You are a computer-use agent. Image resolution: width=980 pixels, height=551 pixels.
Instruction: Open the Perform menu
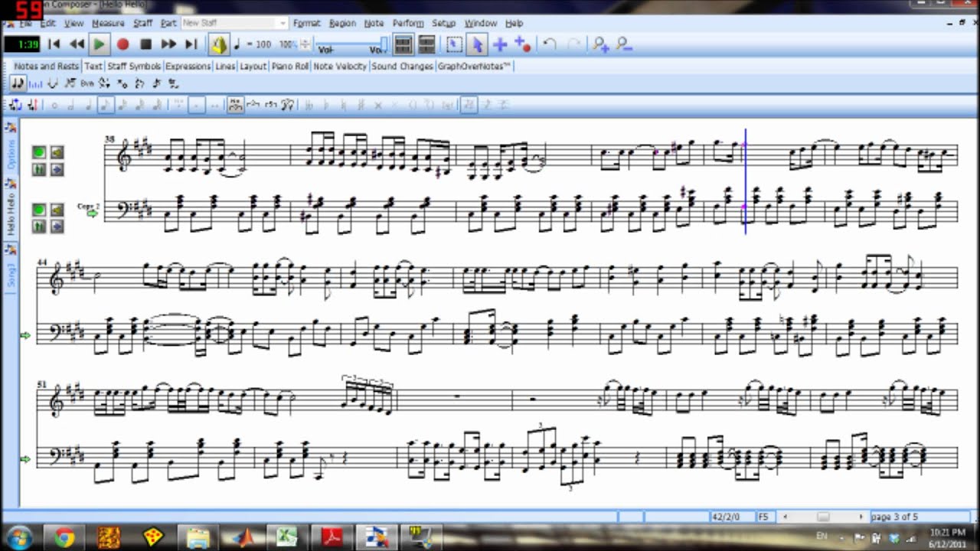[408, 24]
